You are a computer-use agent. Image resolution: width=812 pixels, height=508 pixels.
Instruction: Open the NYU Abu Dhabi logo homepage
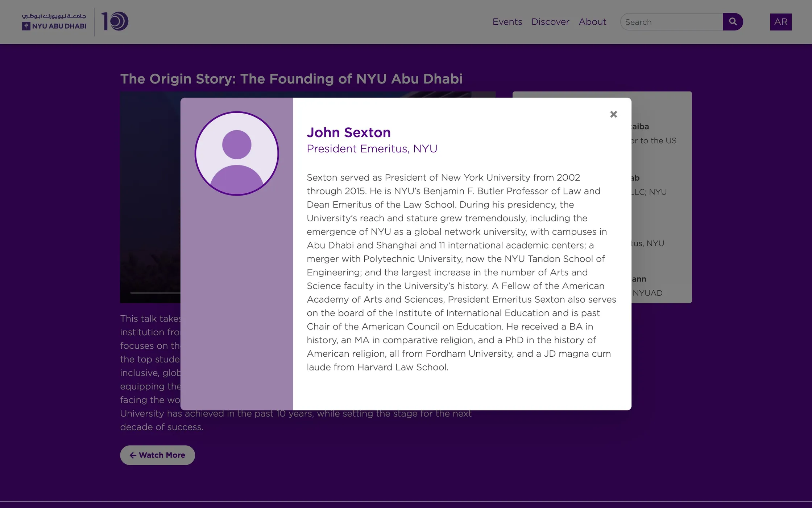point(54,22)
